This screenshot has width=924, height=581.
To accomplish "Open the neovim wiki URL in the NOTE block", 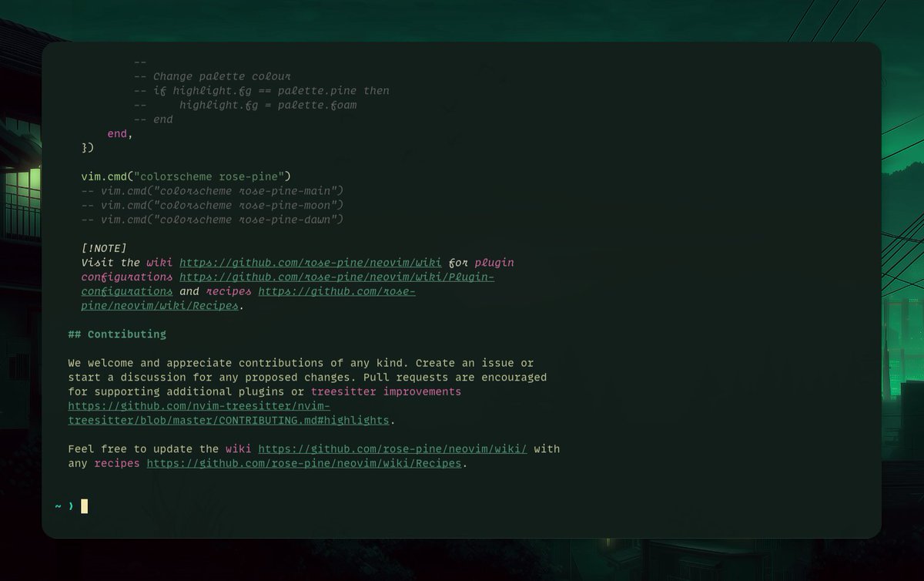I will (x=310, y=263).
